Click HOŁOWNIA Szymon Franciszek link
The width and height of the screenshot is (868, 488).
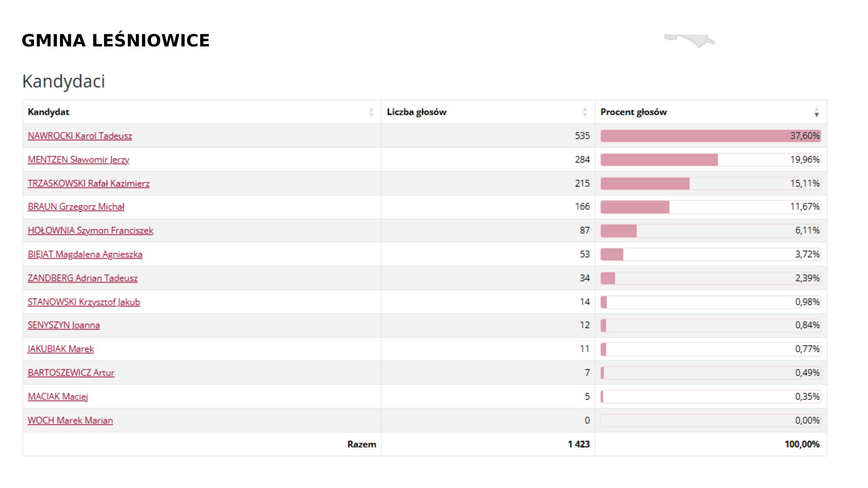point(91,230)
